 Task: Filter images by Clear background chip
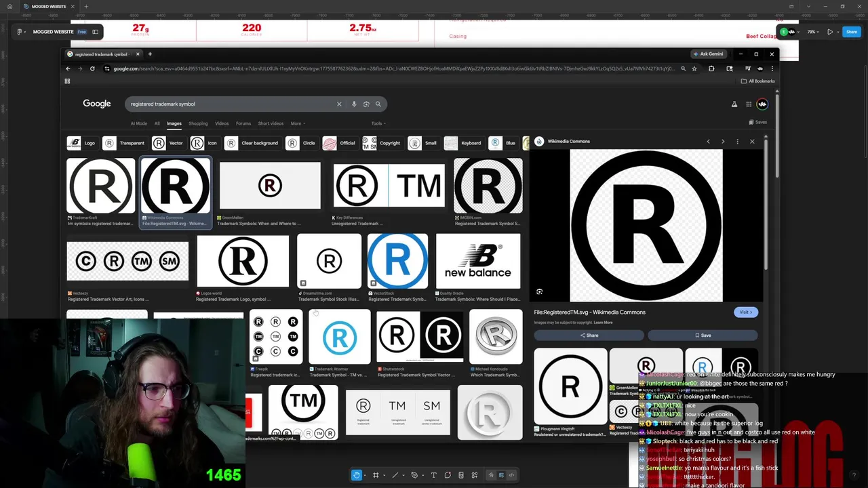click(x=252, y=143)
